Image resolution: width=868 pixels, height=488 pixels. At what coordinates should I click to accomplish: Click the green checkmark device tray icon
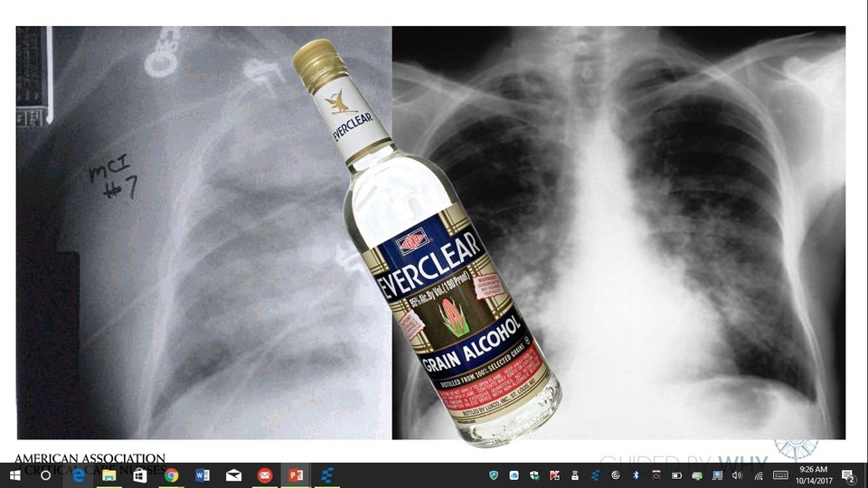697,475
